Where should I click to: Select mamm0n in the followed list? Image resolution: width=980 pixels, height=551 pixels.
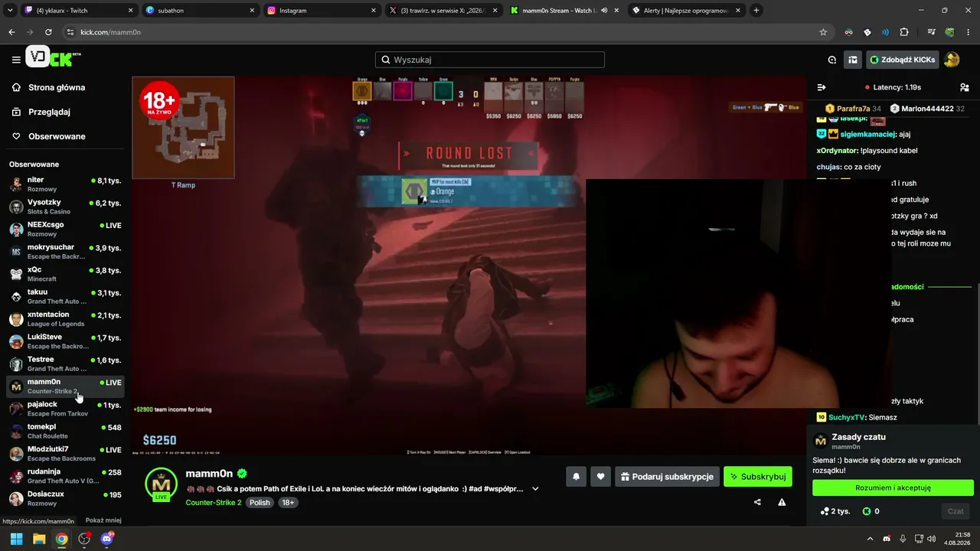[x=65, y=386]
